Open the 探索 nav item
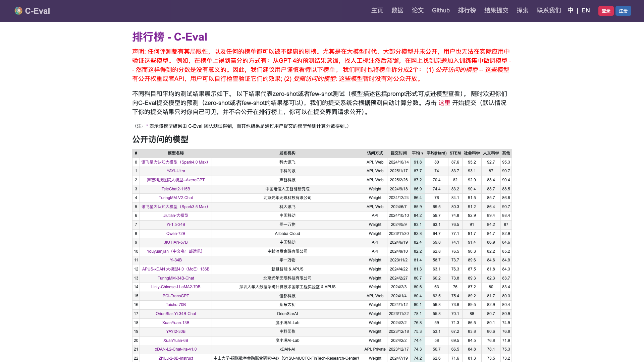The height and width of the screenshot is (362, 644). pyautogui.click(x=523, y=10)
